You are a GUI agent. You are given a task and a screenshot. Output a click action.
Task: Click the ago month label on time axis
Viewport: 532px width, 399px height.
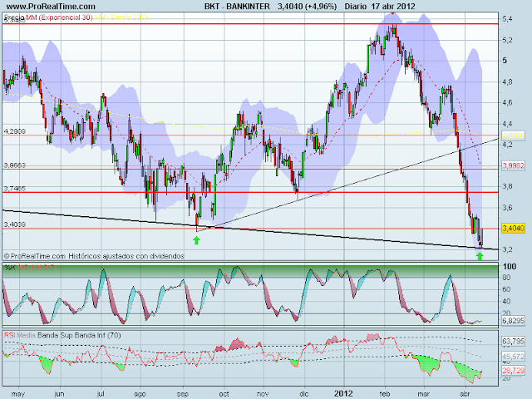tap(140, 394)
